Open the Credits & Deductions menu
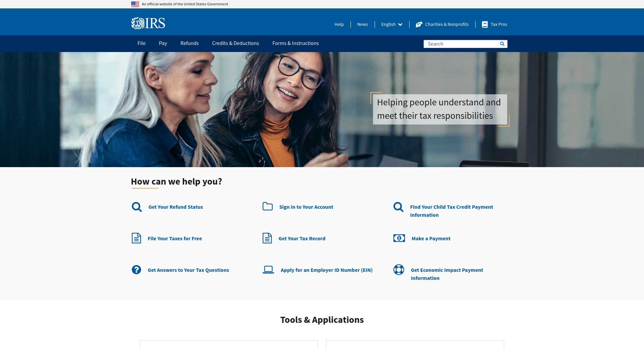This screenshot has height=349, width=644. click(235, 43)
